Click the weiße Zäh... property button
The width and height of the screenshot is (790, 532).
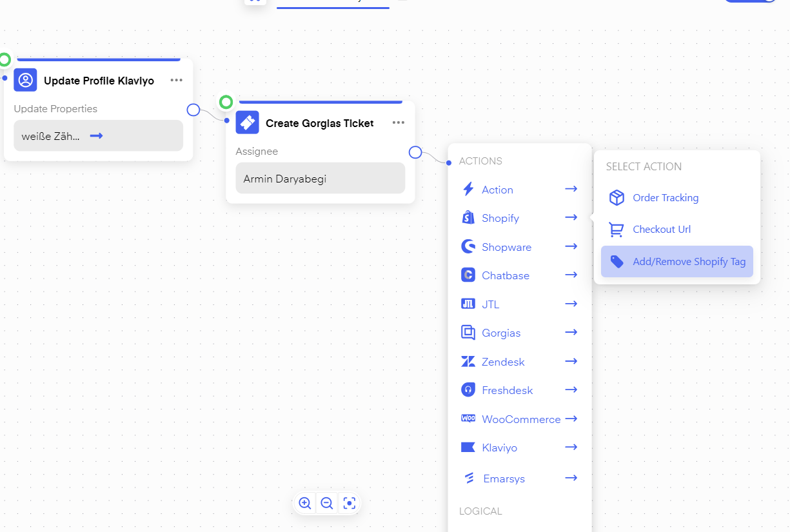98,136
